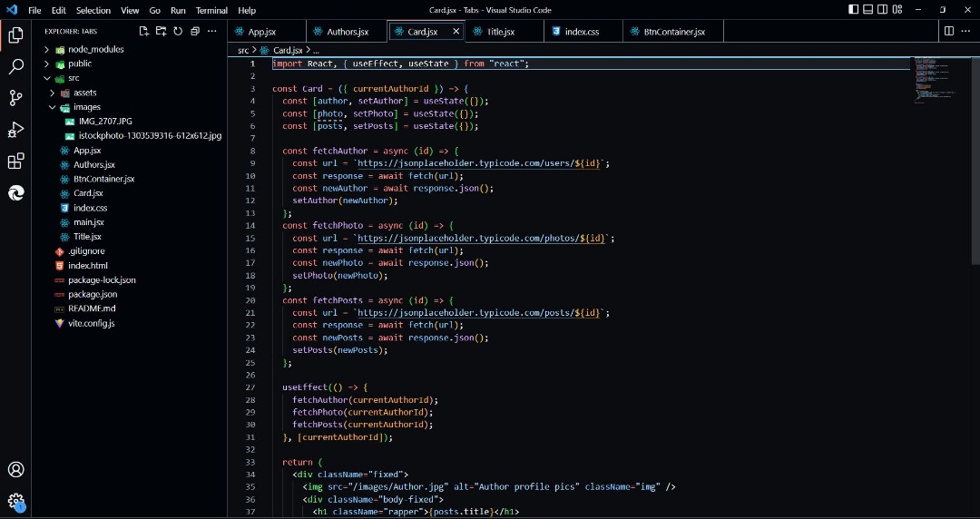Open the Search view in activity bar
This screenshot has width=980, height=519.
coord(15,66)
